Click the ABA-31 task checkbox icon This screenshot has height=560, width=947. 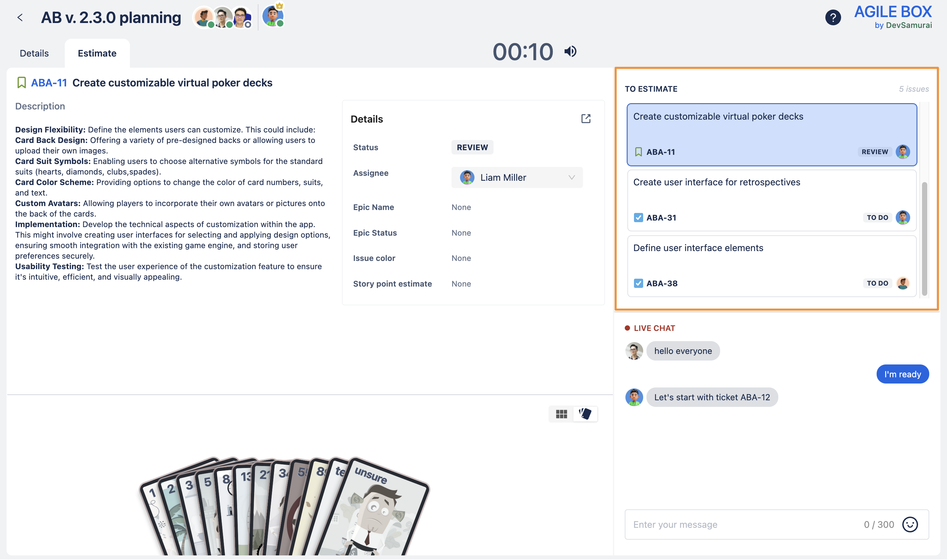pyautogui.click(x=638, y=218)
